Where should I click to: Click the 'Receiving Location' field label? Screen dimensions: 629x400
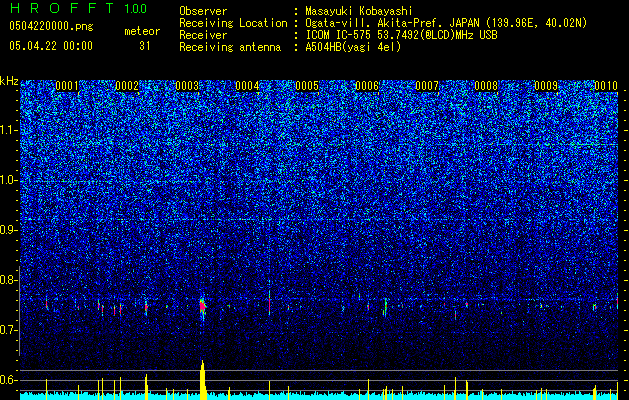pos(233,23)
